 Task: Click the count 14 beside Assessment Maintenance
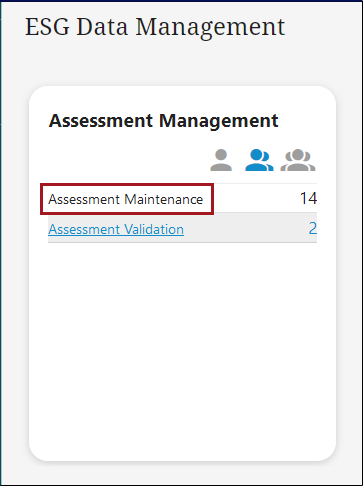pyautogui.click(x=308, y=199)
